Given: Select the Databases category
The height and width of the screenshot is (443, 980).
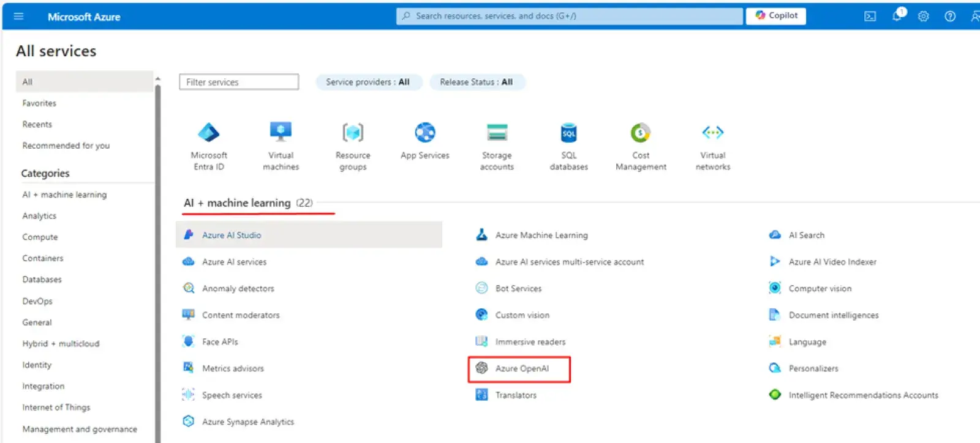Looking at the screenshot, I should (x=42, y=280).
